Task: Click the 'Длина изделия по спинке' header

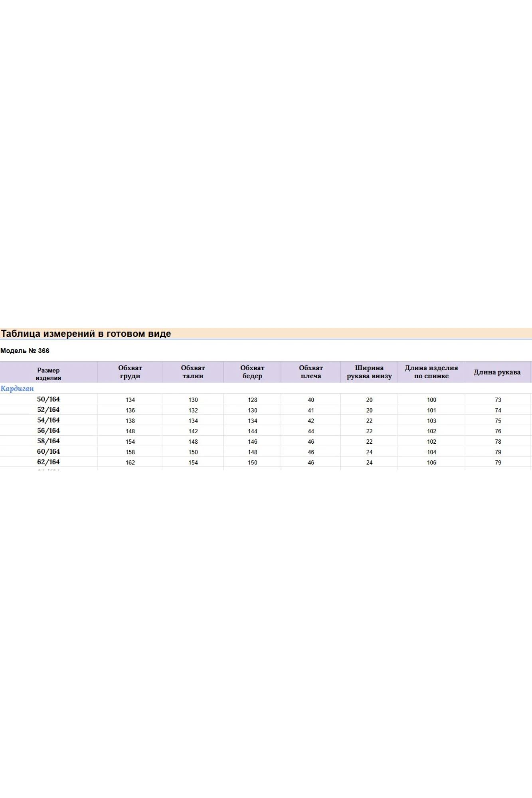Action: point(431,372)
